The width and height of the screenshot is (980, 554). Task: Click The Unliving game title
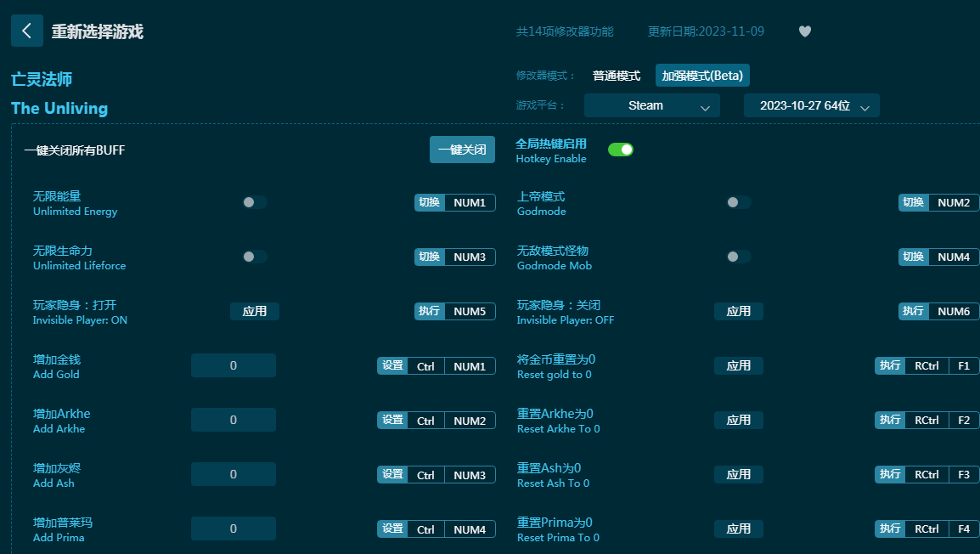pyautogui.click(x=59, y=108)
